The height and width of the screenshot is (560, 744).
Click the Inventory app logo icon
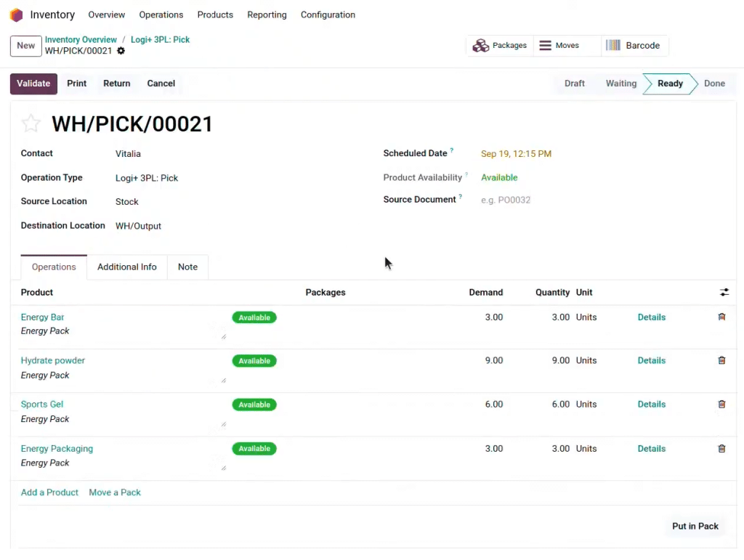pos(16,15)
